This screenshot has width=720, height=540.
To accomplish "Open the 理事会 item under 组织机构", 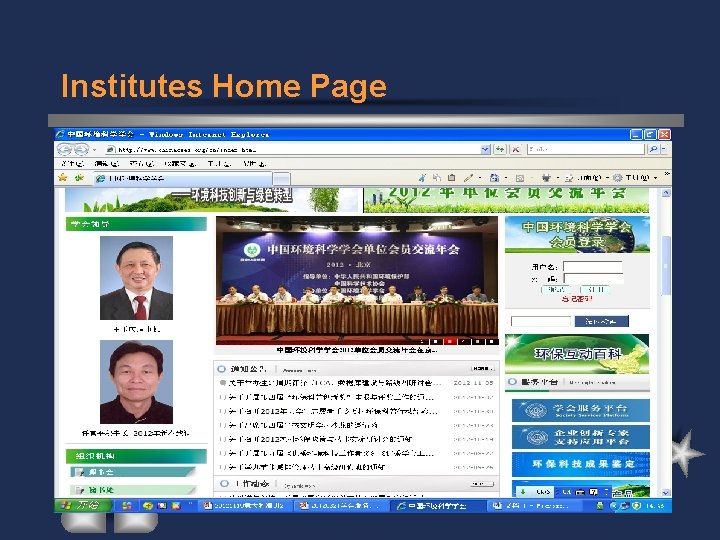I will [x=135, y=472].
